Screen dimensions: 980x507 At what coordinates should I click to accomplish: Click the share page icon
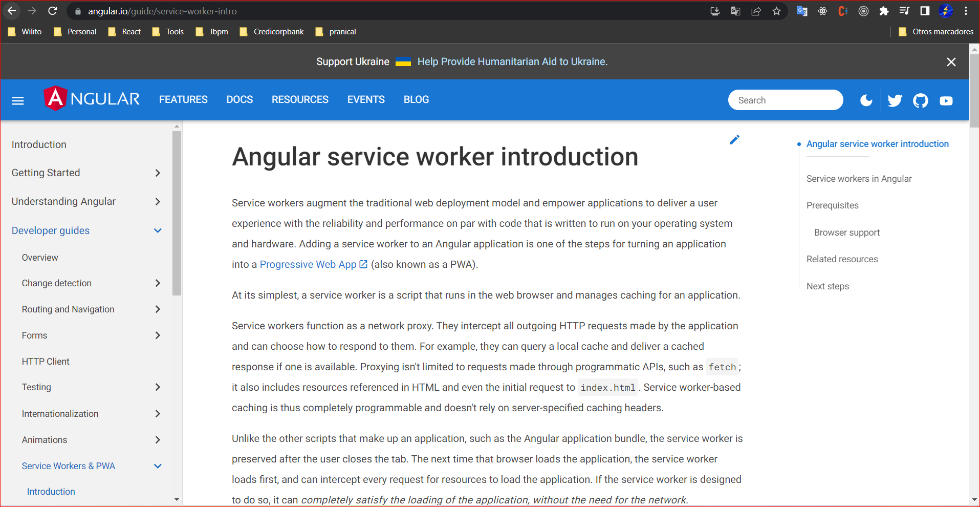coord(756,11)
